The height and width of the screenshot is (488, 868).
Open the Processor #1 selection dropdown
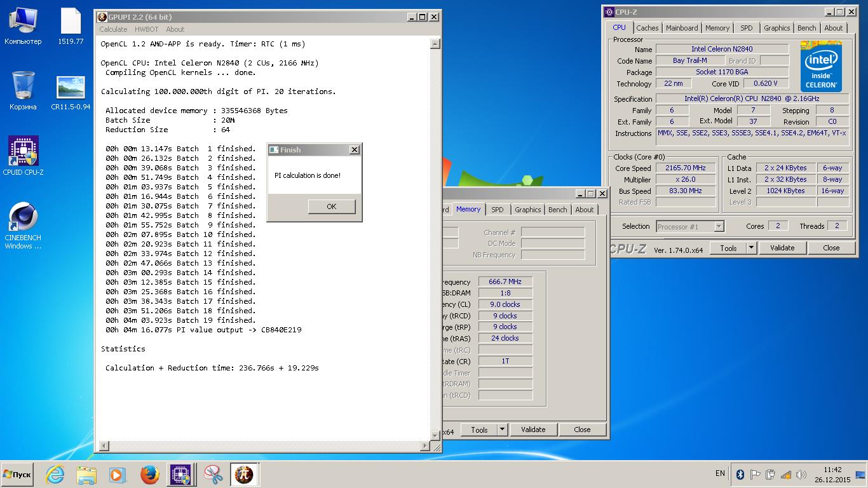point(689,226)
